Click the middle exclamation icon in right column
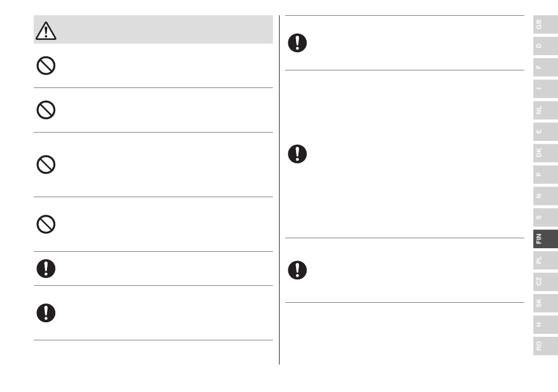Viewport: 558px width, 392px height. click(x=297, y=154)
